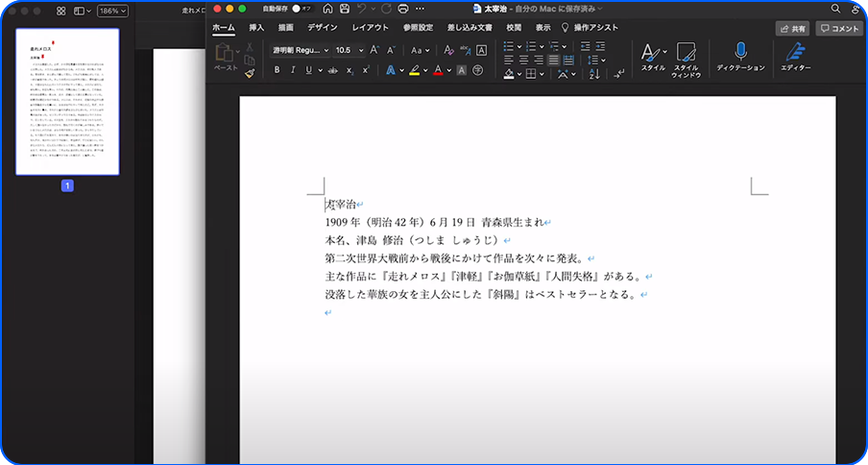Image resolution: width=868 pixels, height=465 pixels.
Task: Toggle the grid view icon in the background window
Action: point(61,11)
